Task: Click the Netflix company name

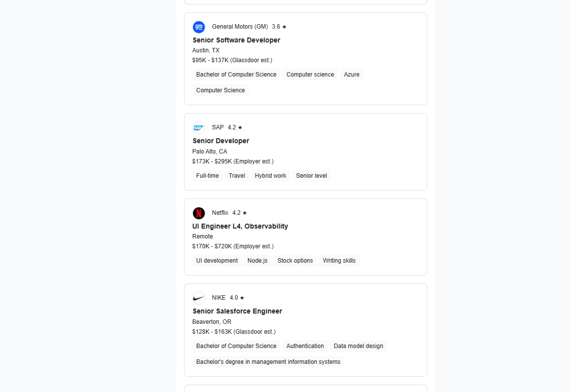Action: point(220,213)
